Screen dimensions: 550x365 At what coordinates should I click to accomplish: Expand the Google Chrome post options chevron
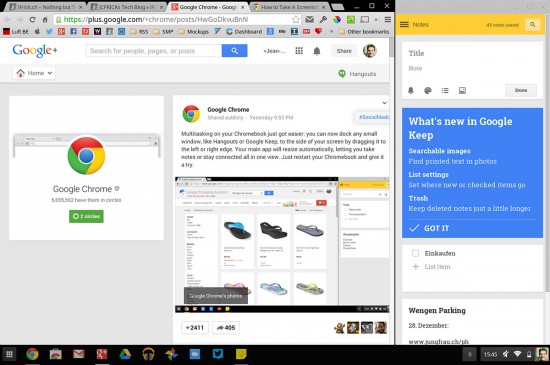pos(384,103)
